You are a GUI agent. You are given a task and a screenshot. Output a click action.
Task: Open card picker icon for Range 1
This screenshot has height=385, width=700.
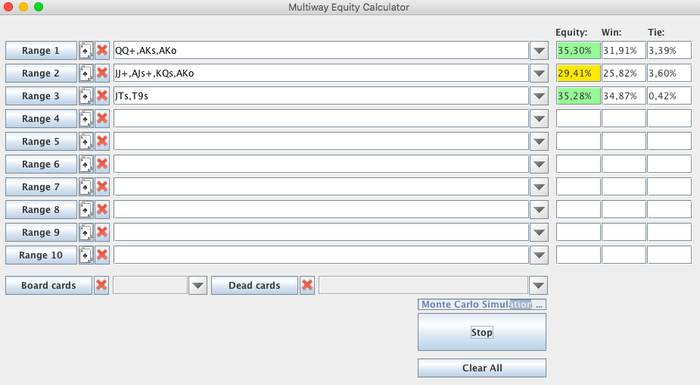(86, 50)
